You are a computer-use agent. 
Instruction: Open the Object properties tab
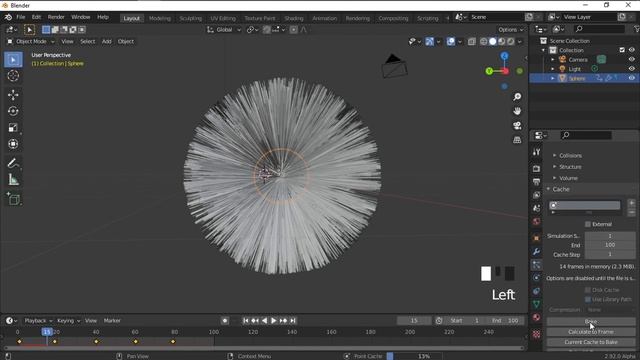pos(536,238)
